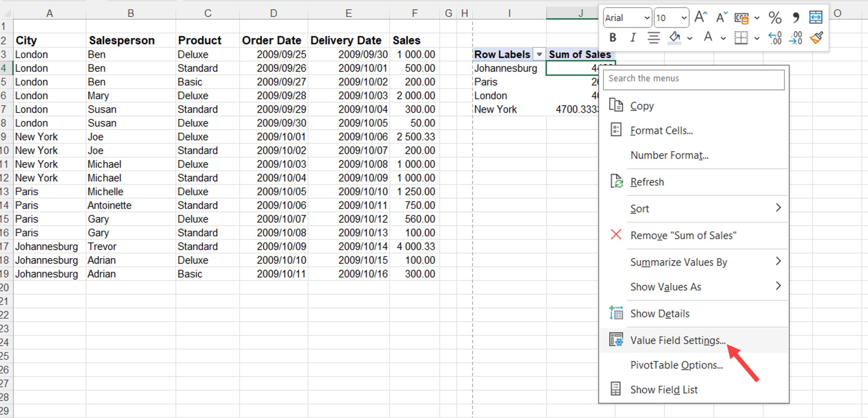
Task: Apply Percent Style formatting
Action: click(775, 18)
